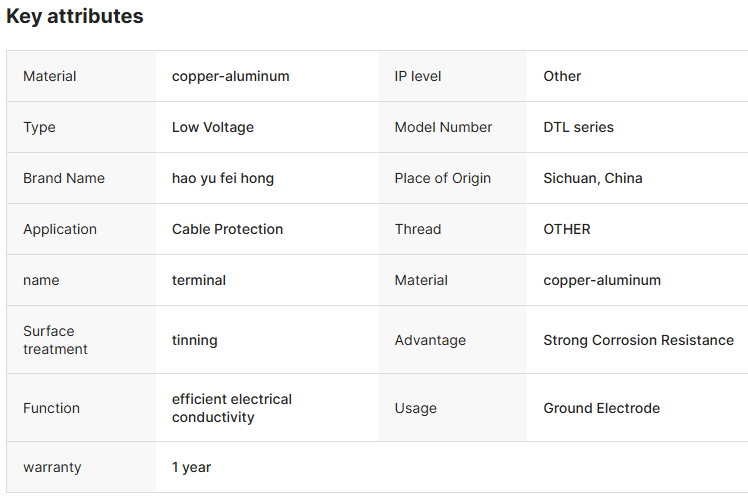
Task: Click the Key attributes heading
Action: point(75,17)
